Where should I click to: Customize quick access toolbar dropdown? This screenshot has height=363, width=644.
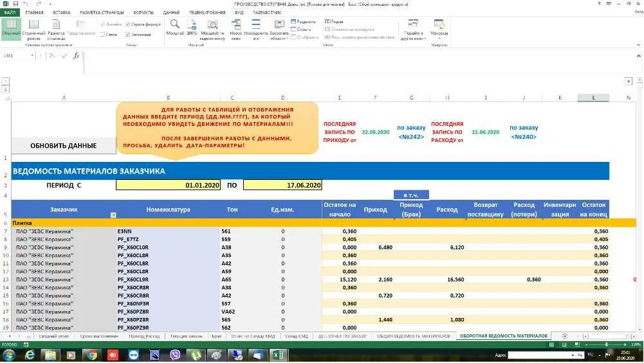(51, 4)
